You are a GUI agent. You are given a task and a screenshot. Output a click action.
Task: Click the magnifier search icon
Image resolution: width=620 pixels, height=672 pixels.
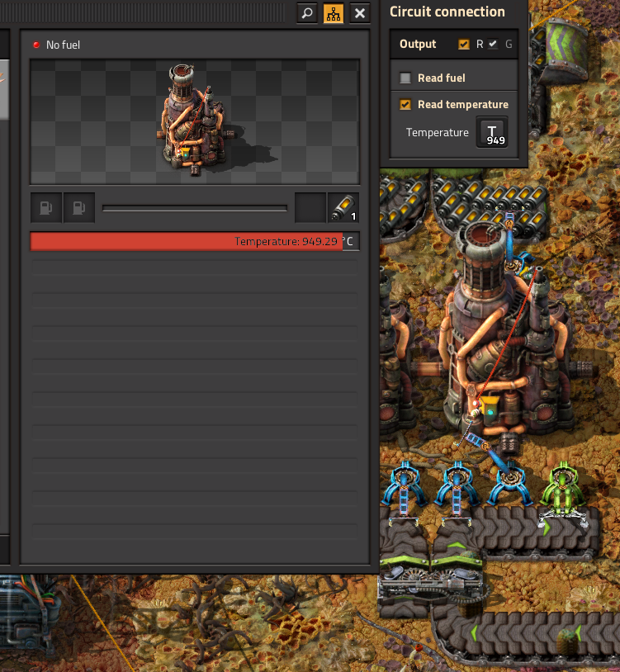[307, 13]
